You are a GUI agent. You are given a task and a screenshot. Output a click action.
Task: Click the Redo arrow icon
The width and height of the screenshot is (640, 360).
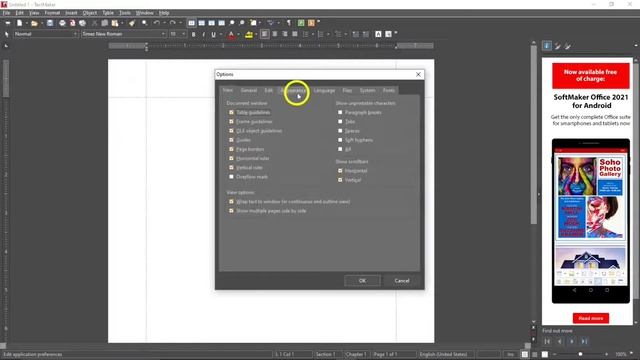[173, 23]
